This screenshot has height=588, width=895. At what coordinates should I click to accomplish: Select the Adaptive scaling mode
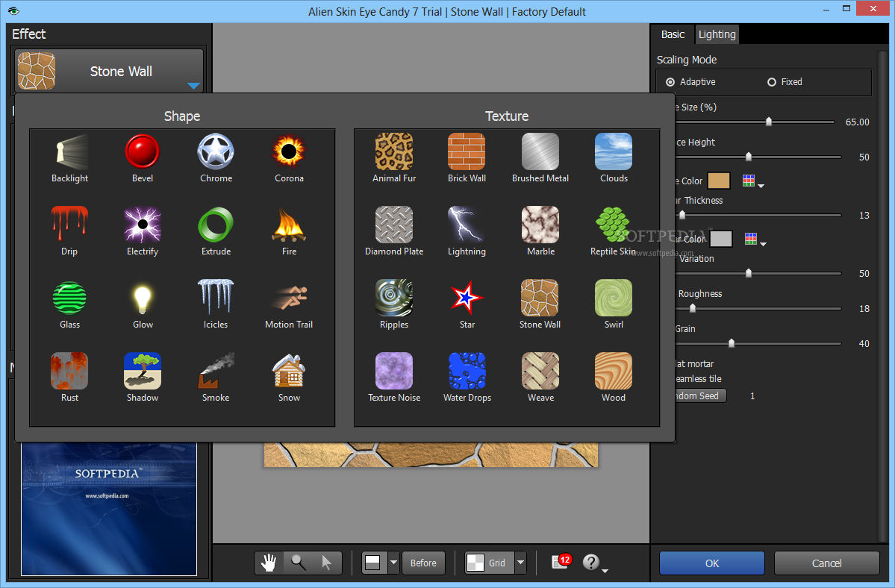pos(690,82)
